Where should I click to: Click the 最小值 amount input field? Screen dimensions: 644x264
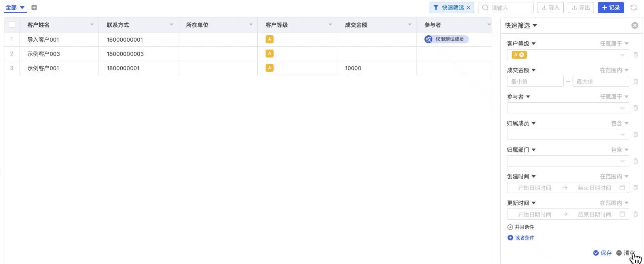(535, 81)
